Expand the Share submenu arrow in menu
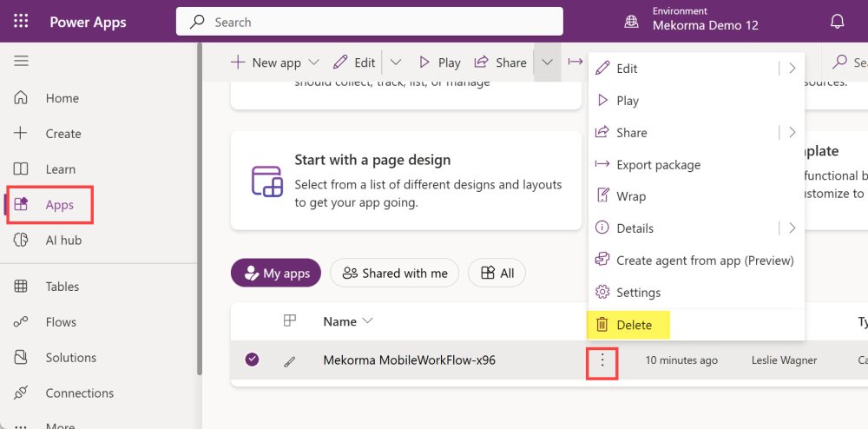868x429 pixels. point(792,133)
